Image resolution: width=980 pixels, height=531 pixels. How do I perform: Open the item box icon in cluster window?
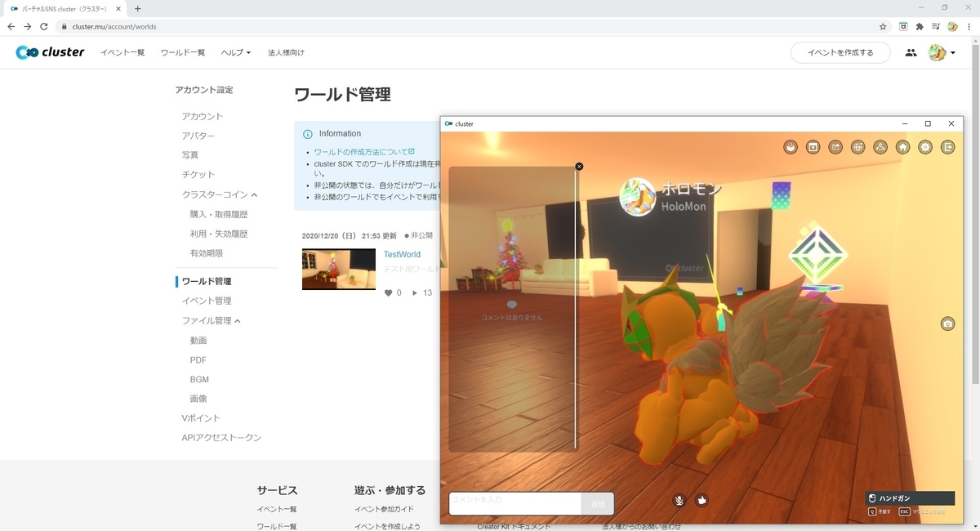click(x=791, y=147)
